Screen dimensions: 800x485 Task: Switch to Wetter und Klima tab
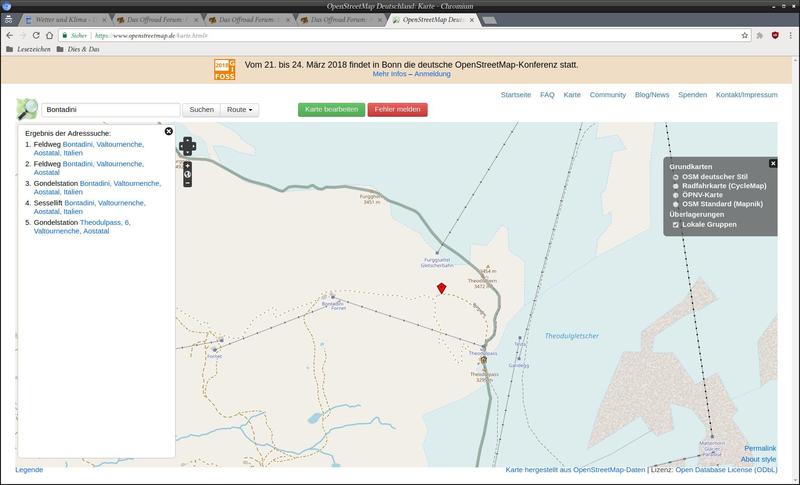(x=64, y=20)
